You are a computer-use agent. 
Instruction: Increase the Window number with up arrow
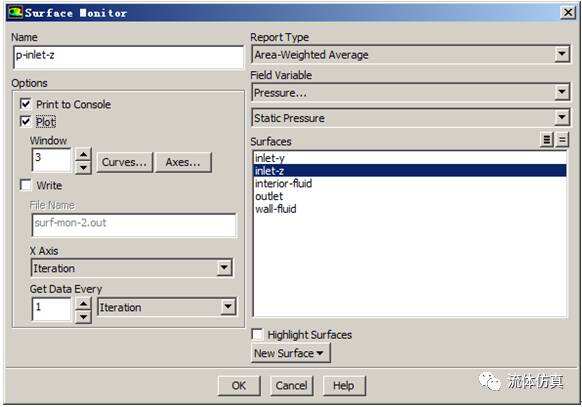(x=84, y=154)
